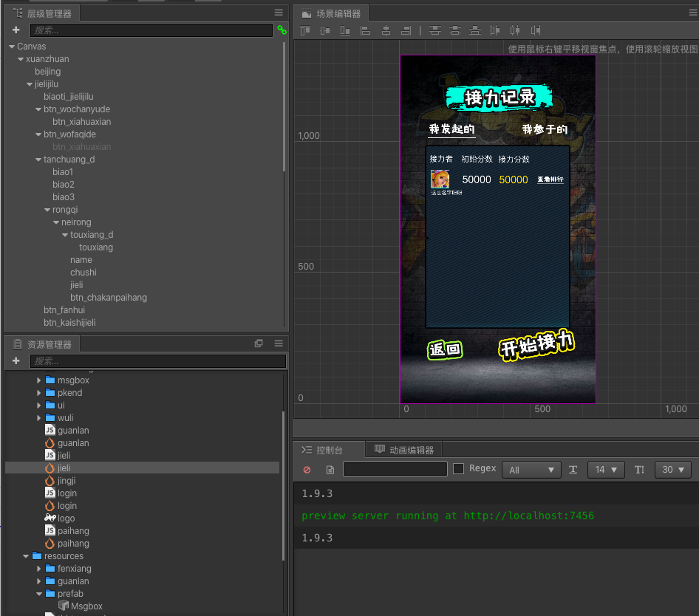This screenshot has width=699, height=616.
Task: Click the distribute horizontal centers icon
Action: [515, 30]
